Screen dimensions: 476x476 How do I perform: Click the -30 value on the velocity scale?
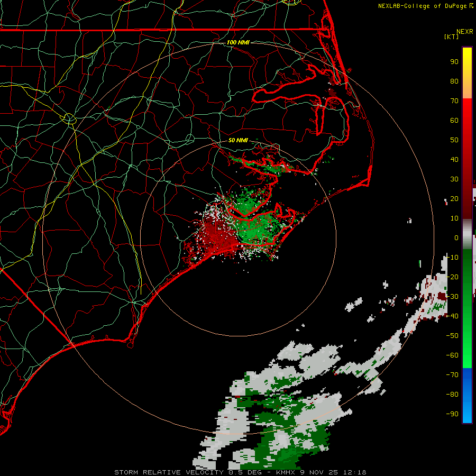tap(452, 297)
